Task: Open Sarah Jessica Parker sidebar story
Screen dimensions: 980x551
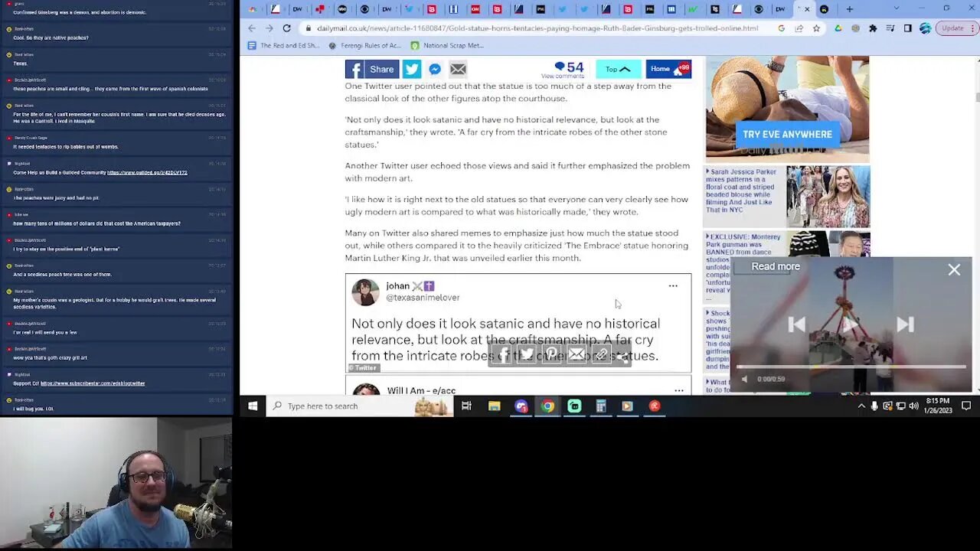Action: [x=786, y=196]
